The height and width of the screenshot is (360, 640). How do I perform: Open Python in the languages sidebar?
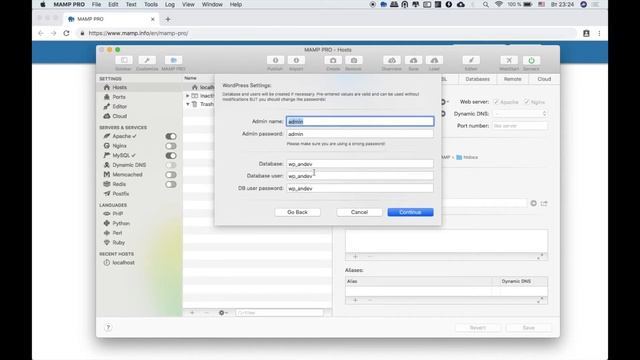pyautogui.click(x=121, y=224)
